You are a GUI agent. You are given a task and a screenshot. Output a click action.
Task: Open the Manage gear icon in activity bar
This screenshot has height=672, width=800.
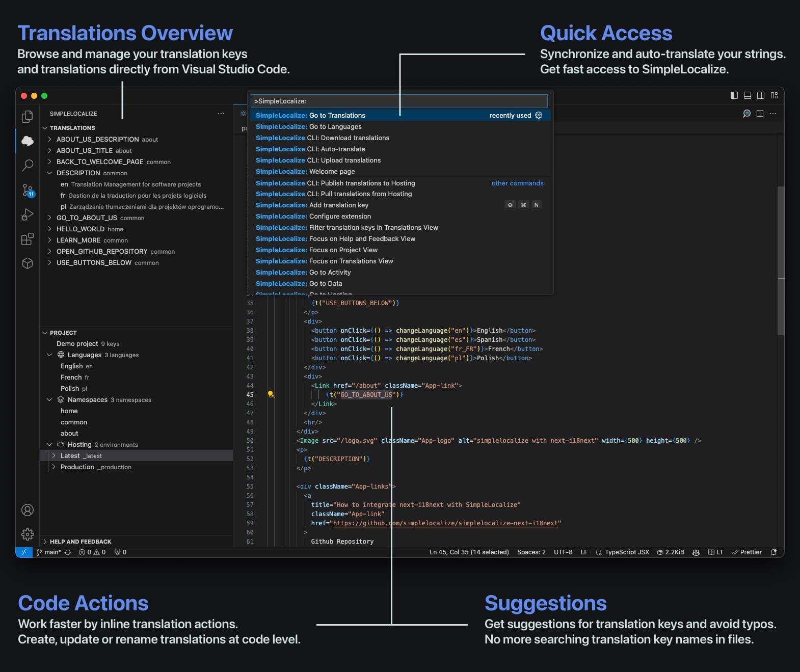[28, 534]
